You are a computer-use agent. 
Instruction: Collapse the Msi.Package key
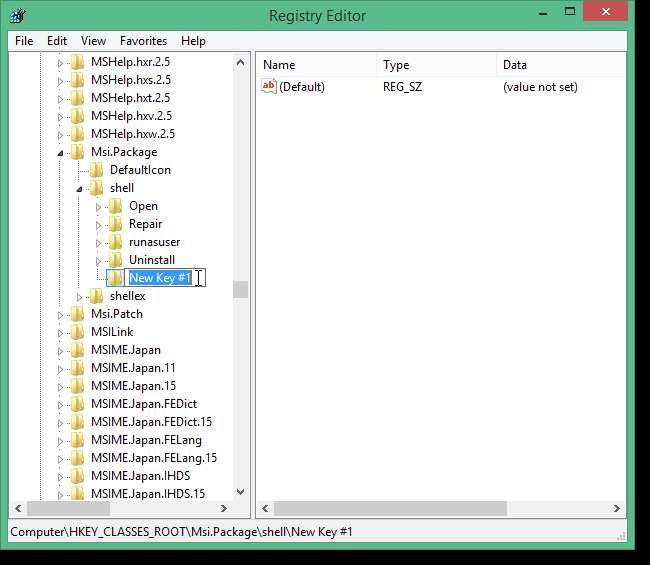[x=60, y=153]
